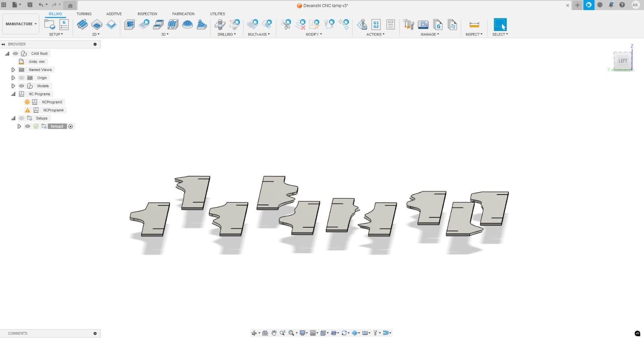The width and height of the screenshot is (644, 338).
Task: Click the Save icon in the title bar
Action: pos(30,5)
